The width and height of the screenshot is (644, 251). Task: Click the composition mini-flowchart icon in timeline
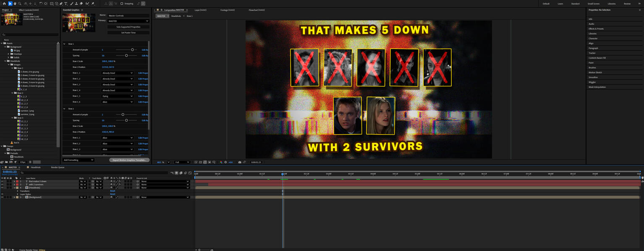point(172,173)
